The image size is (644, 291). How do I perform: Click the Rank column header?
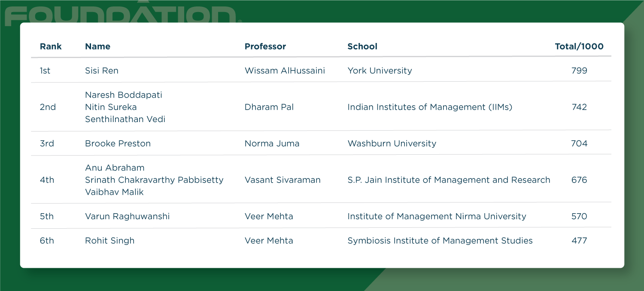point(51,46)
